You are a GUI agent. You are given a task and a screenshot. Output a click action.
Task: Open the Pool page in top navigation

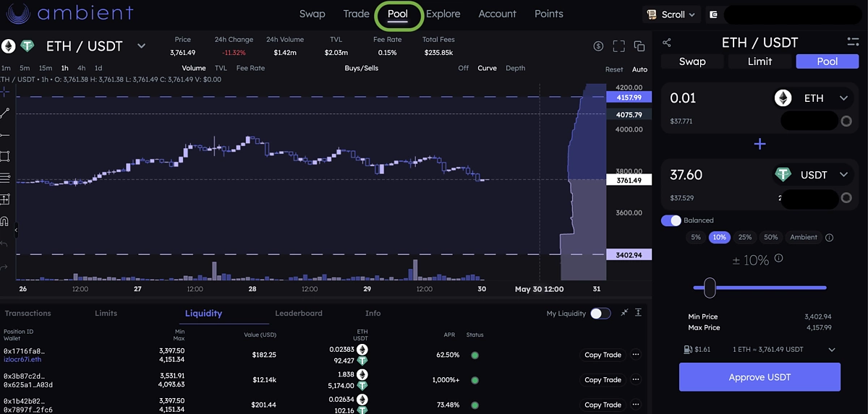[398, 14]
